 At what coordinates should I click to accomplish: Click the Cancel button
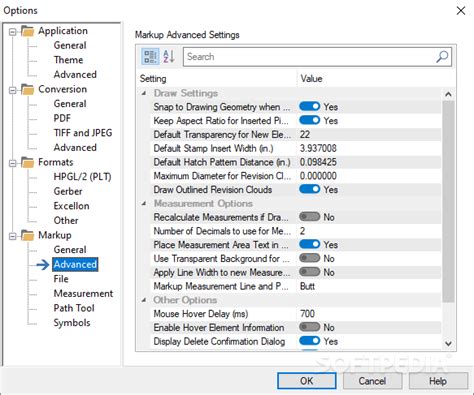click(x=372, y=381)
